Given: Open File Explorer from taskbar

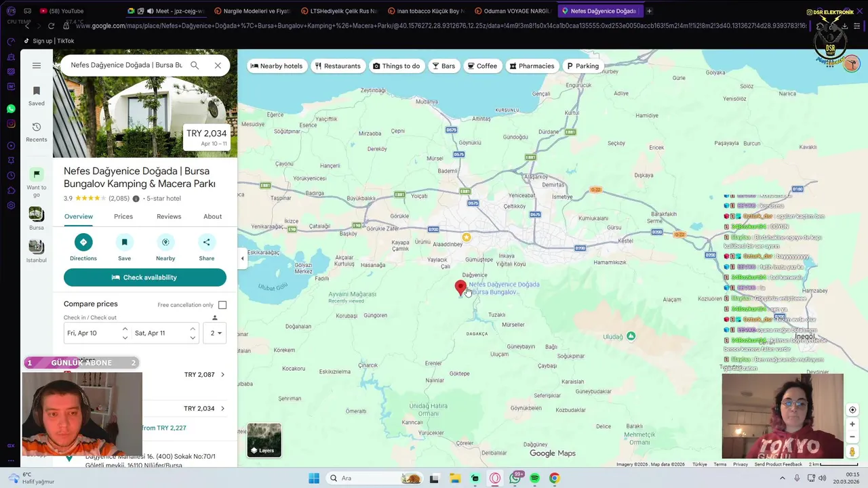Looking at the screenshot, I should 455,479.
